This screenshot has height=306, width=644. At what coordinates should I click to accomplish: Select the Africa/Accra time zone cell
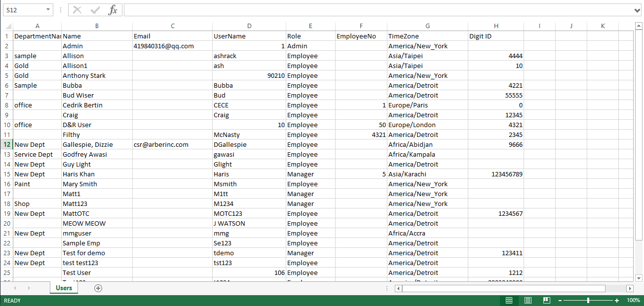pos(428,233)
